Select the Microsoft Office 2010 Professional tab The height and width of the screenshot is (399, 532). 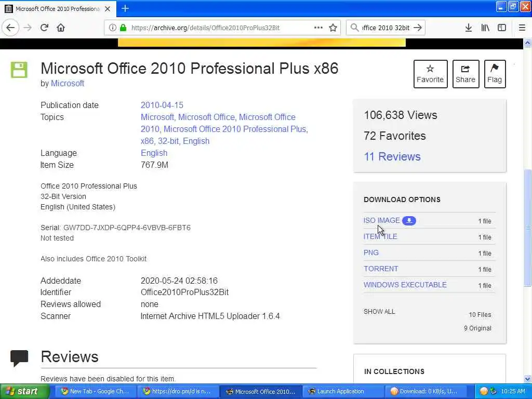[58, 9]
